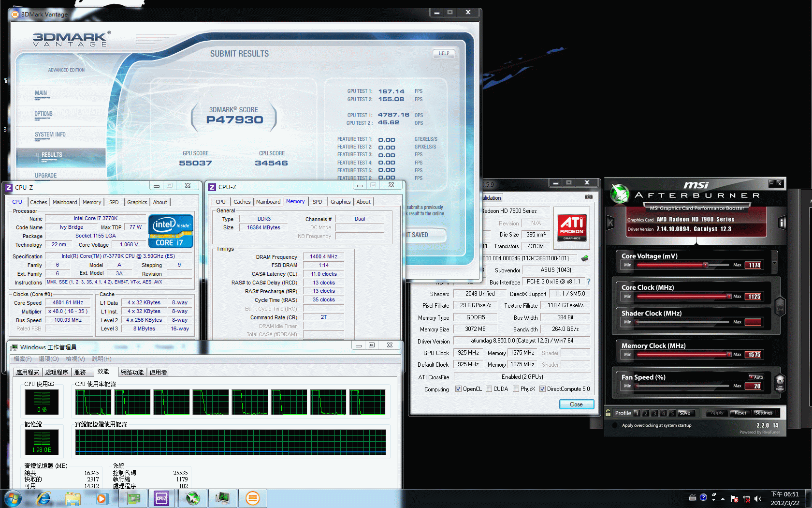Click the volume speaker tray icon

point(757,498)
